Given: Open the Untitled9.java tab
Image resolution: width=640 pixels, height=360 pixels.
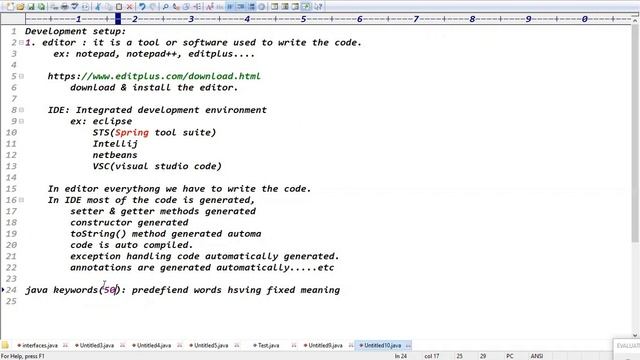Looking at the screenshot, I should coord(325,345).
